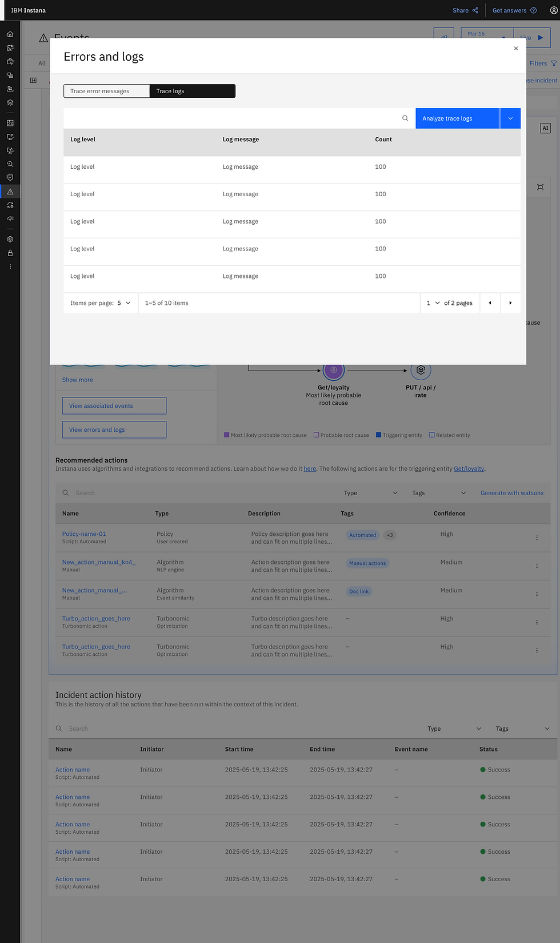Image resolution: width=560 pixels, height=943 pixels.
Task: Click the Analyze trace logs button
Action: click(457, 118)
